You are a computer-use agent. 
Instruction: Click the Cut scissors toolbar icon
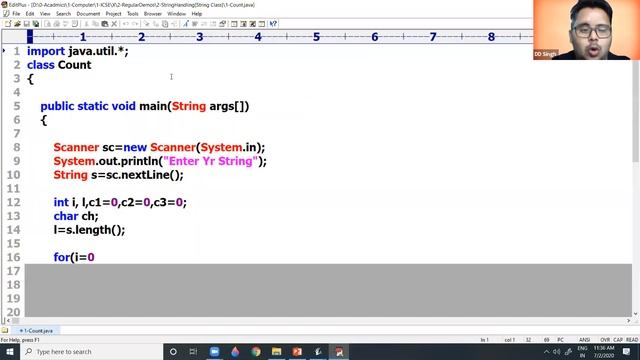pyautogui.click(x=87, y=24)
